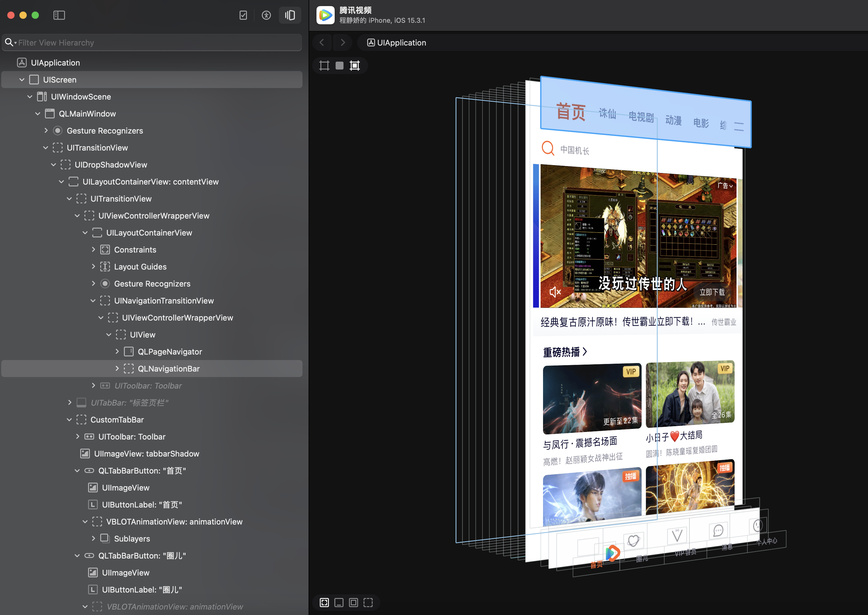Click the UIApplication breadcrumb item

click(x=397, y=42)
